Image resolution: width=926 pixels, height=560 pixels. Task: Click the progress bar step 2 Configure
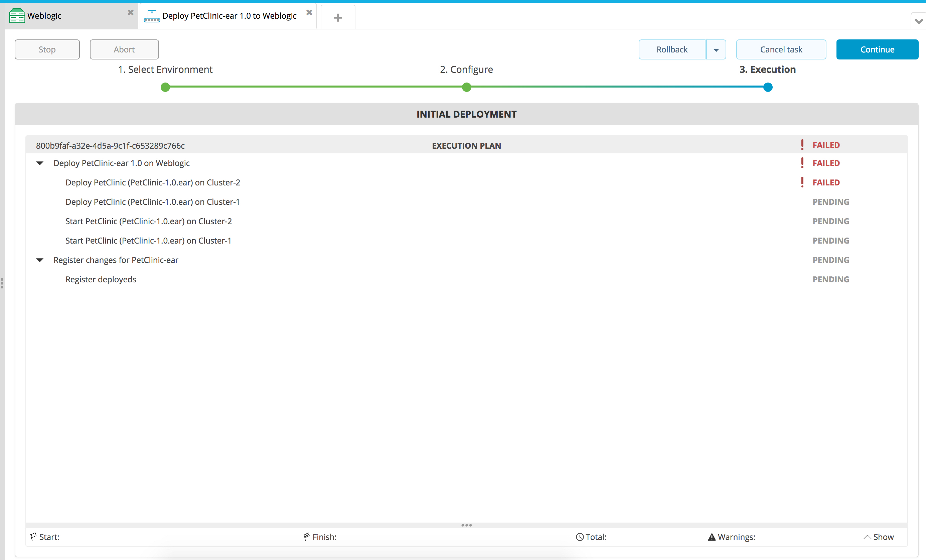466,87
